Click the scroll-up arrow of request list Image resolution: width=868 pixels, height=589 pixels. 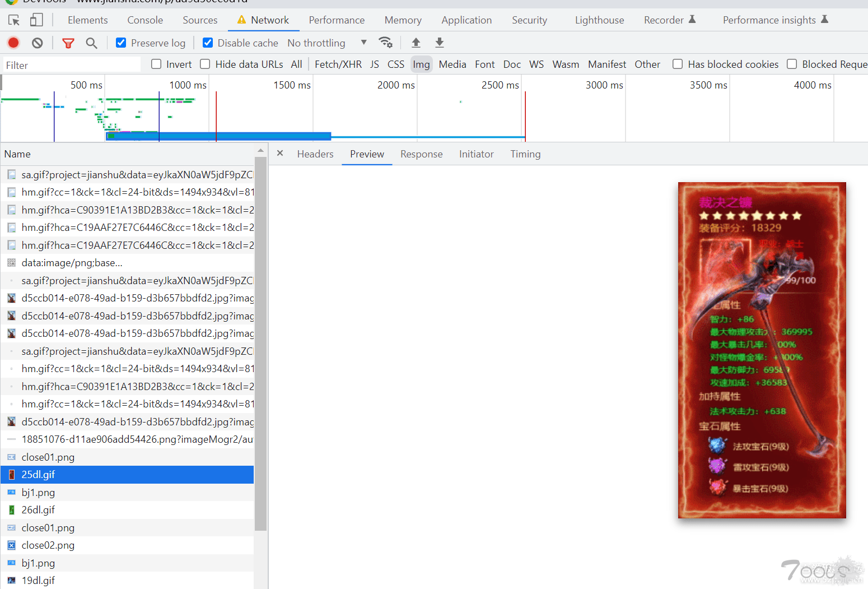pyautogui.click(x=260, y=151)
